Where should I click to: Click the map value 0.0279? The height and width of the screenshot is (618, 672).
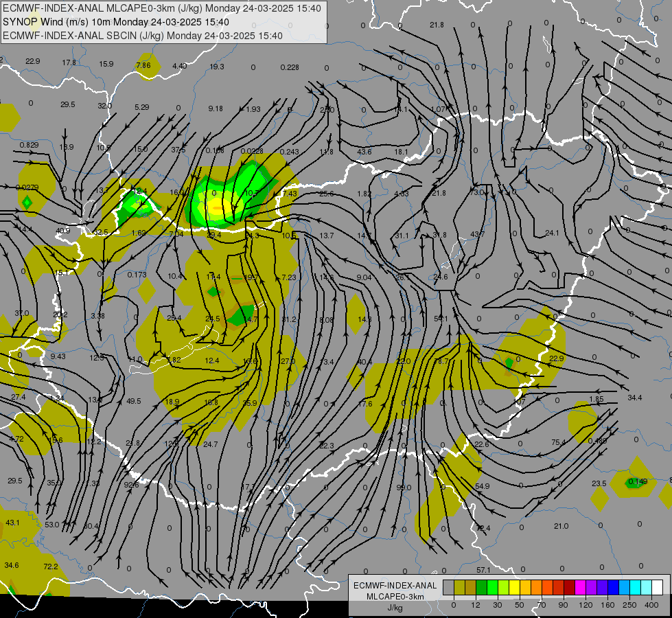click(x=27, y=187)
